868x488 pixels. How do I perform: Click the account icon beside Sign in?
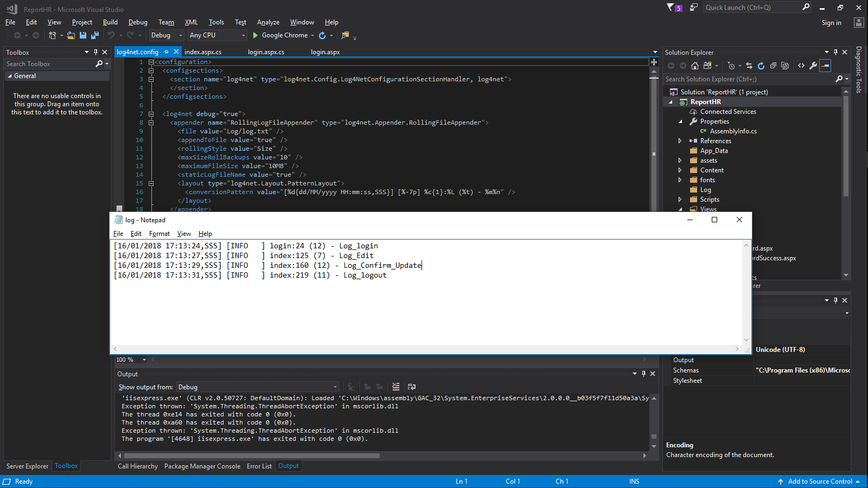pyautogui.click(x=858, y=22)
